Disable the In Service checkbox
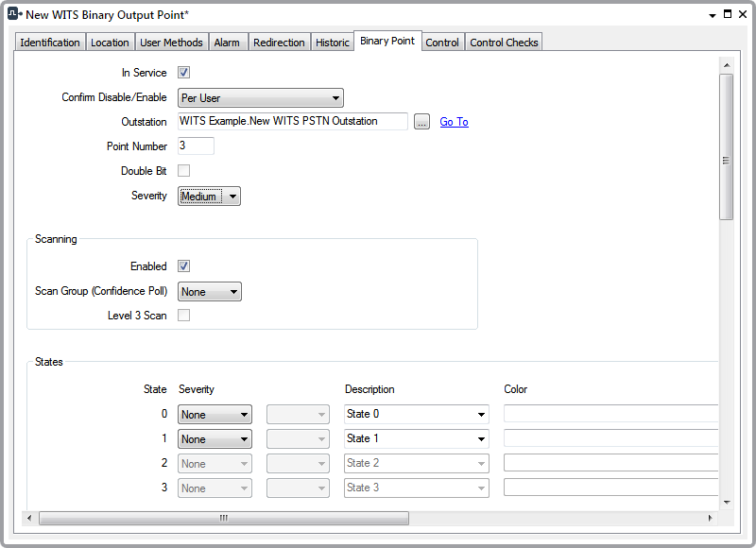 pyautogui.click(x=183, y=73)
